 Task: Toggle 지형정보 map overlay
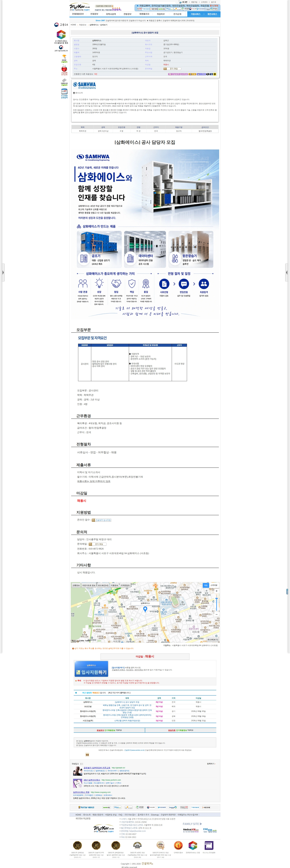click(x=114, y=585)
